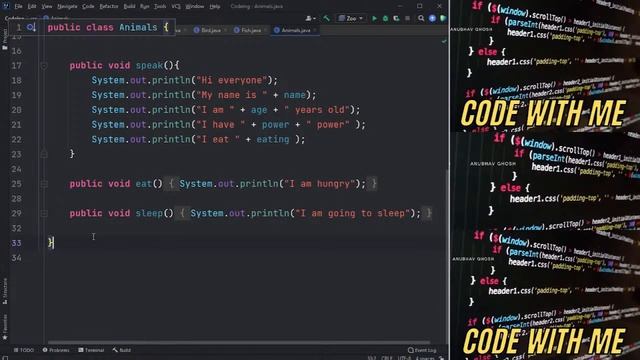The image size is (640, 360).
Task: Place cursor after closing brace on line 33
Action: tap(54, 243)
